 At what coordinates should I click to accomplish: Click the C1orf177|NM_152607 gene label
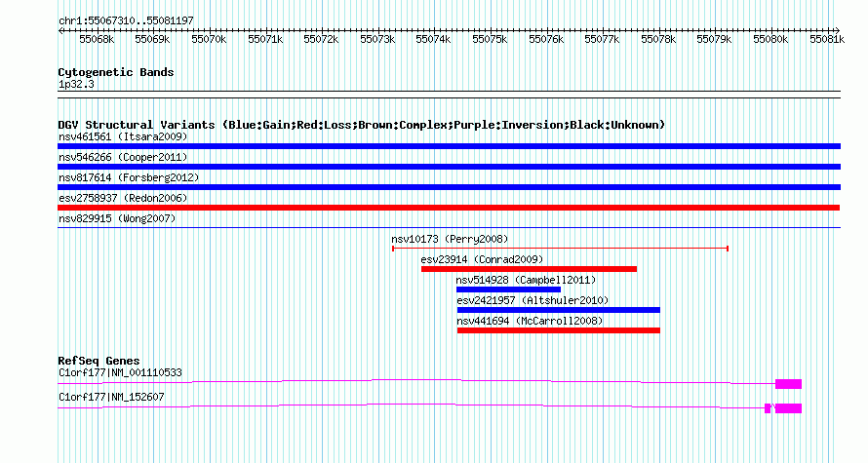(111, 397)
